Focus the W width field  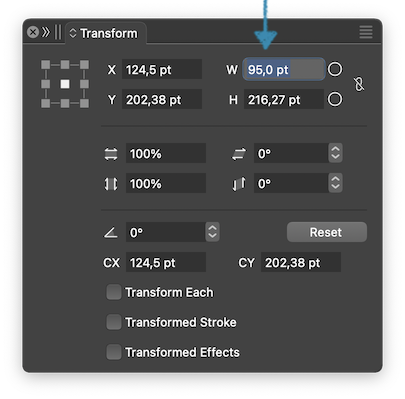284,69
